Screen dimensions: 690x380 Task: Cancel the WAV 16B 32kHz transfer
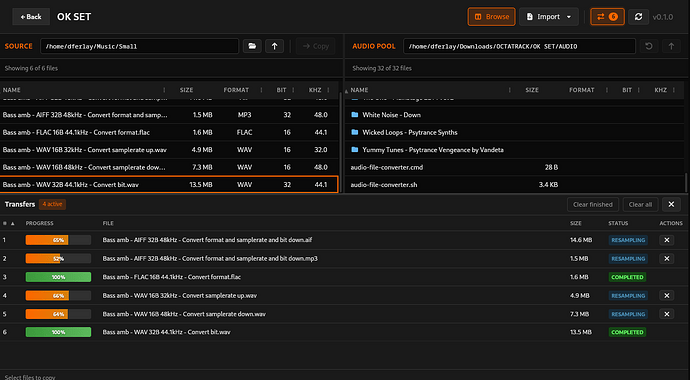pos(666,296)
